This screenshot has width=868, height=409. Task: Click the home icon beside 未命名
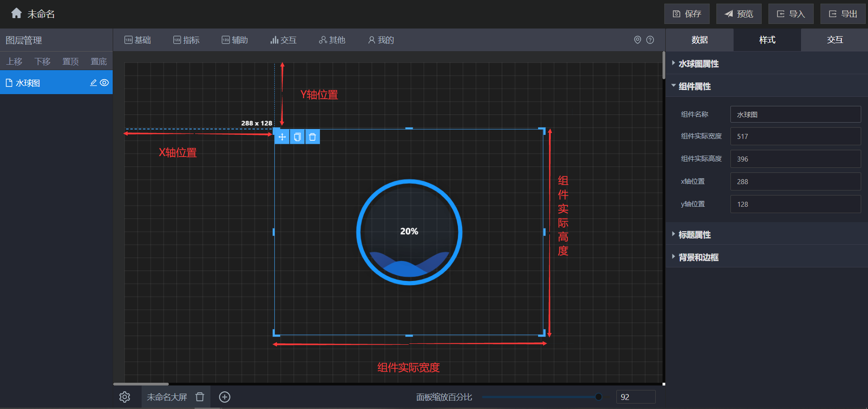tap(16, 13)
